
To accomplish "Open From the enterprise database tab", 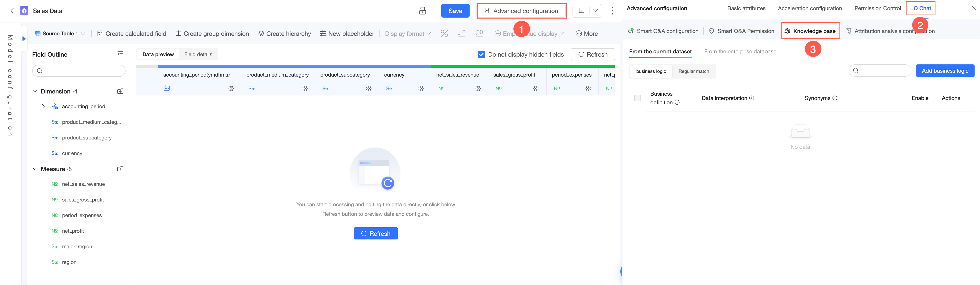I will click(x=740, y=51).
